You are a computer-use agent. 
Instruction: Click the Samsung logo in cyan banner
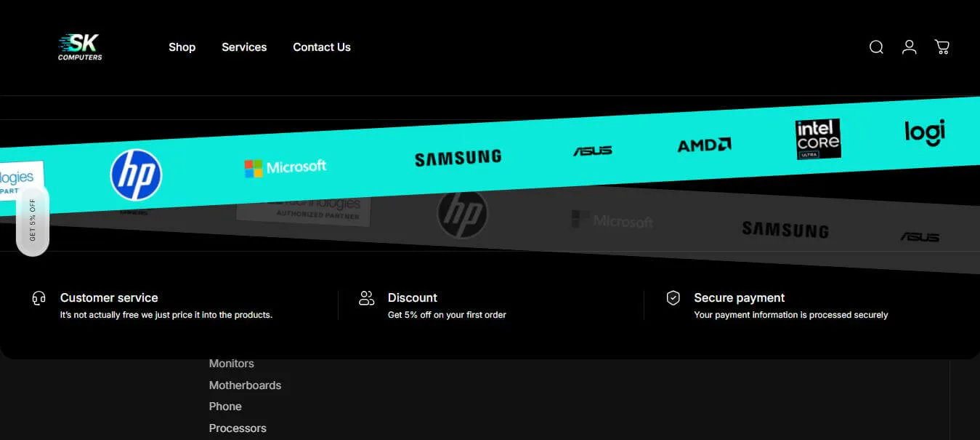(x=458, y=158)
